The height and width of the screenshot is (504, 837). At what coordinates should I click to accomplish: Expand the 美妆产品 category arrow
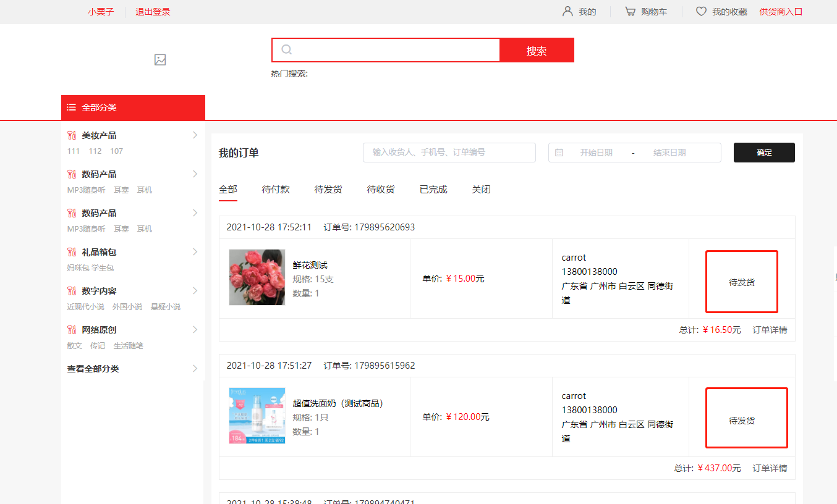pos(195,135)
